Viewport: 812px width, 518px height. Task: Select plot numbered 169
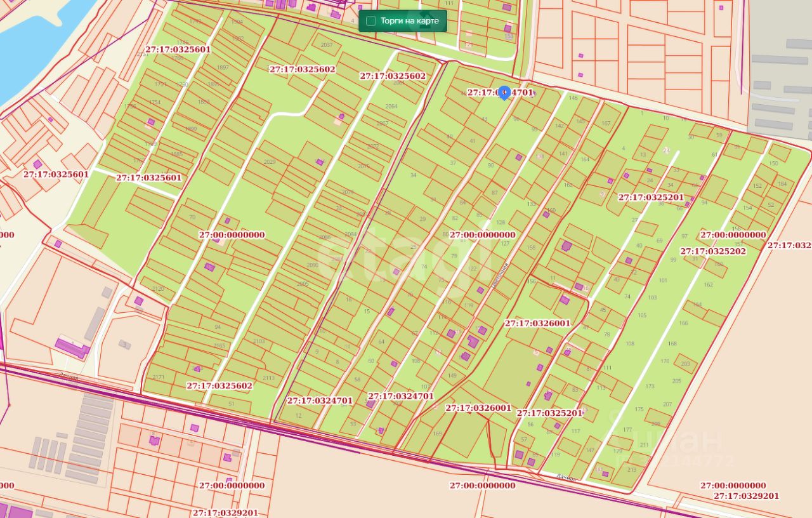pyautogui.click(x=437, y=434)
